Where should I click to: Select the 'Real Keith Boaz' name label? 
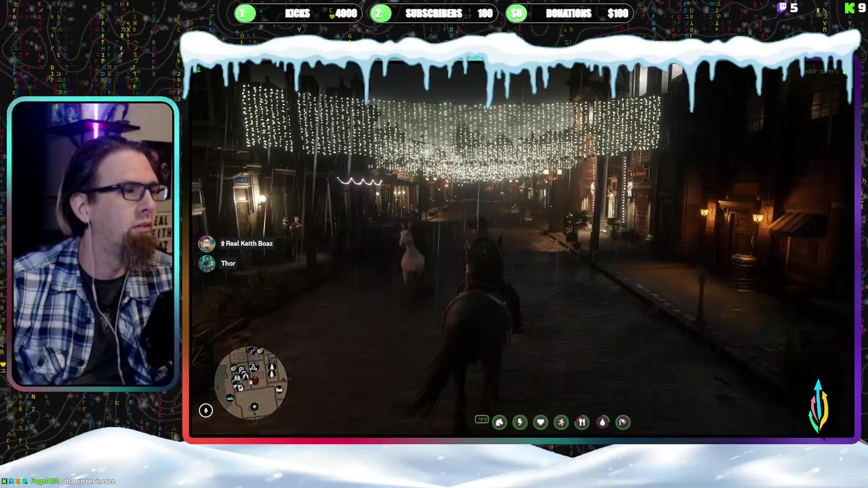(x=249, y=243)
